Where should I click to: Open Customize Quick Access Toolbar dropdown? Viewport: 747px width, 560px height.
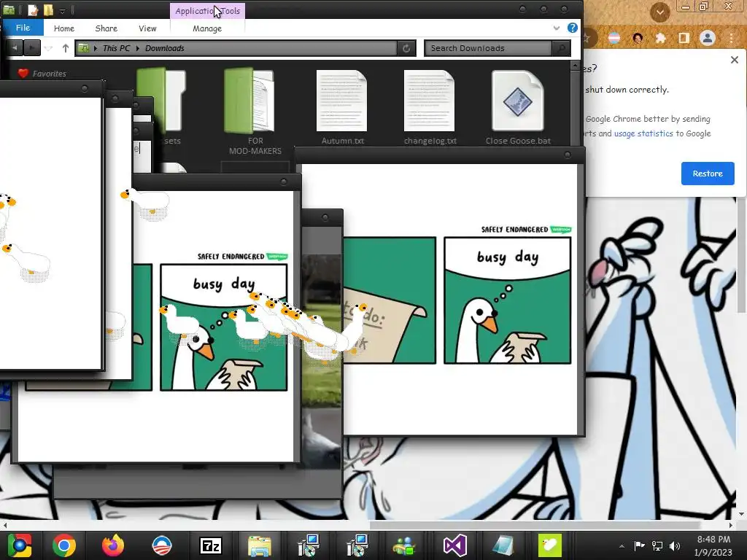(x=63, y=10)
